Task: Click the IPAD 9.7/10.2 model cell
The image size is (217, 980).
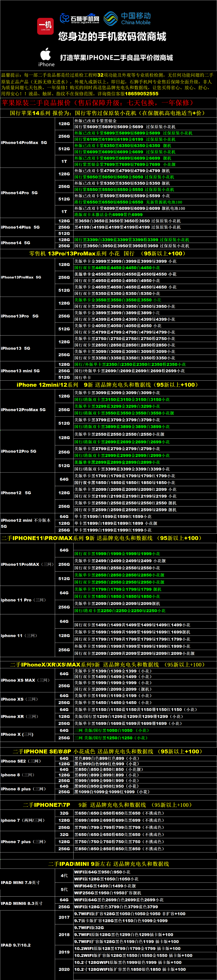Action: pyautogui.click(x=27, y=945)
